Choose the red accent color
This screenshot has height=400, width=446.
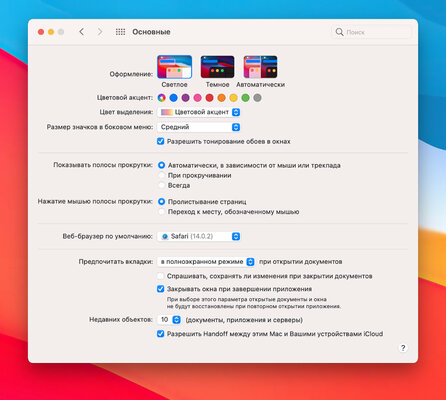click(x=209, y=98)
